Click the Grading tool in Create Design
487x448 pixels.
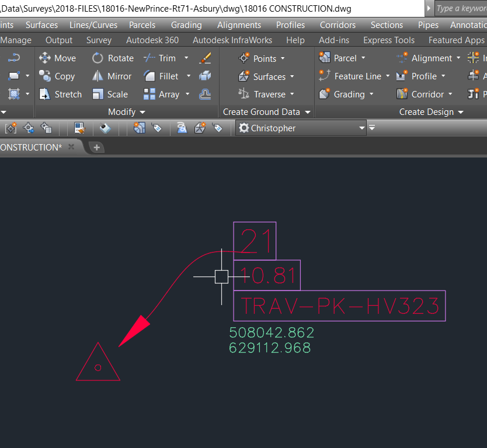click(x=342, y=94)
